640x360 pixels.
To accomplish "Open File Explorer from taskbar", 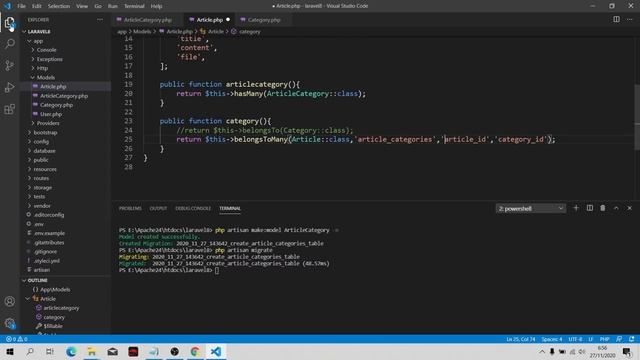I will (92, 351).
